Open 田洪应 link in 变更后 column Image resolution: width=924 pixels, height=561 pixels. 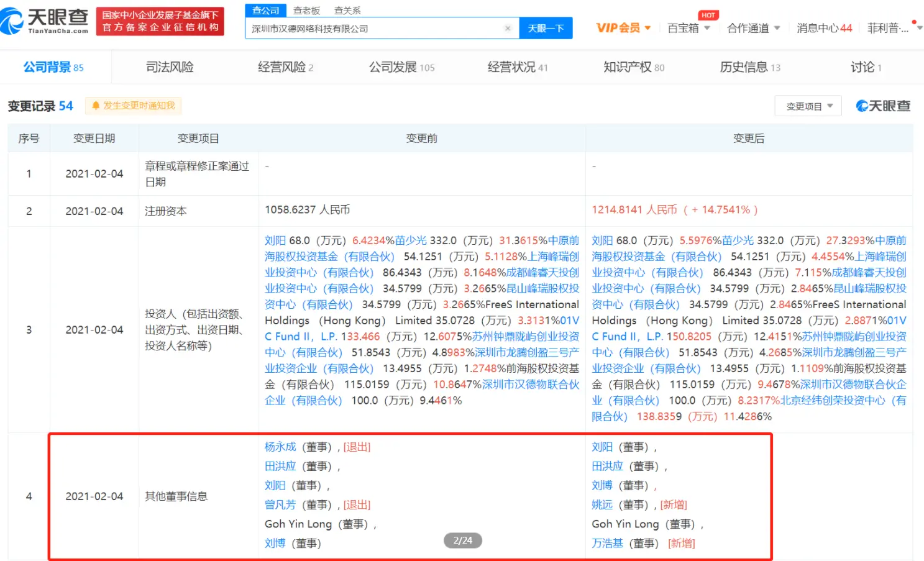click(607, 466)
